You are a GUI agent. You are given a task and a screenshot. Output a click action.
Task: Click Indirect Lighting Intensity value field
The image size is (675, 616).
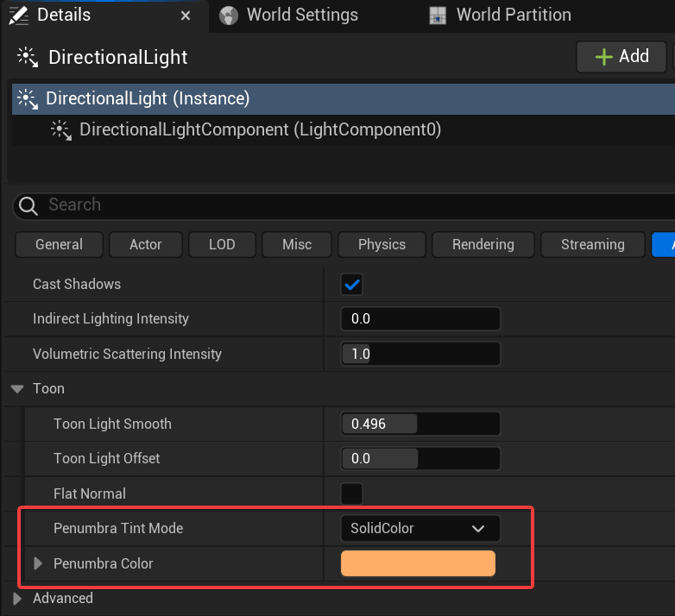pyautogui.click(x=420, y=318)
